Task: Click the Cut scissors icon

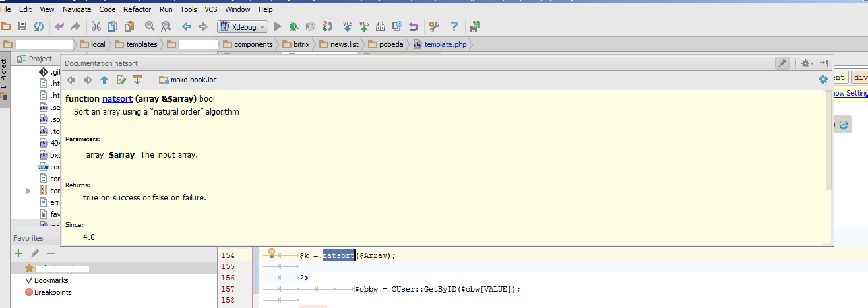Action: tap(96, 26)
